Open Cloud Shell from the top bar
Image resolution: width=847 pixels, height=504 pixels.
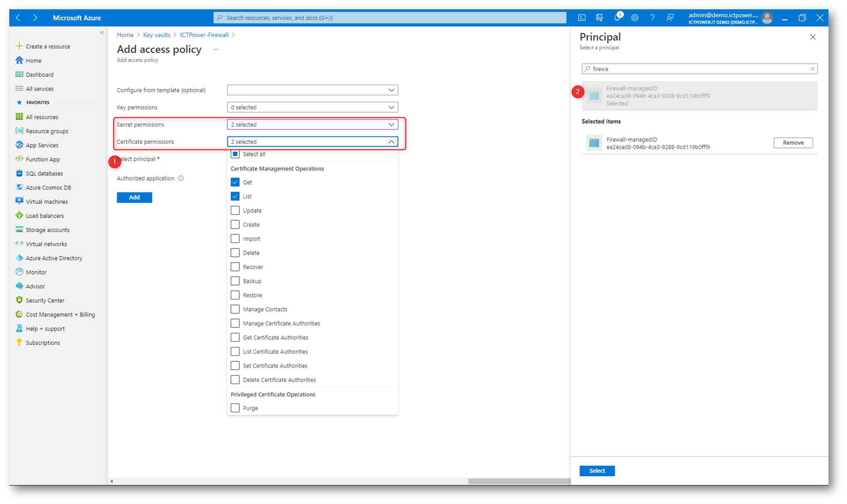[x=582, y=18]
